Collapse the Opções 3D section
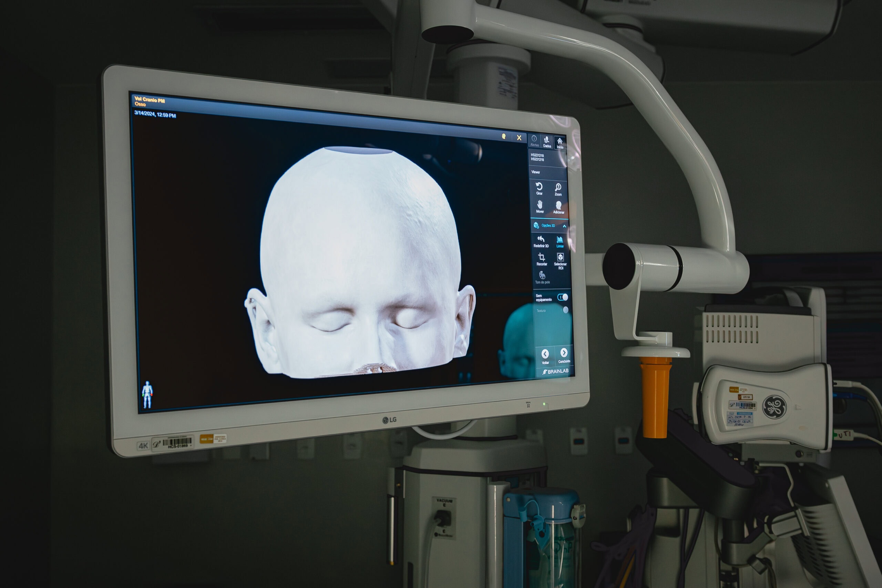 (x=564, y=226)
